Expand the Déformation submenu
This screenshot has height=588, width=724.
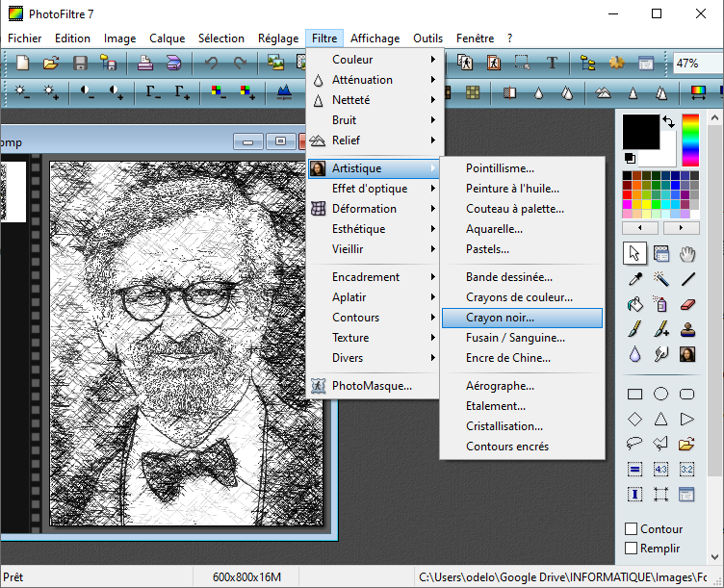374,209
